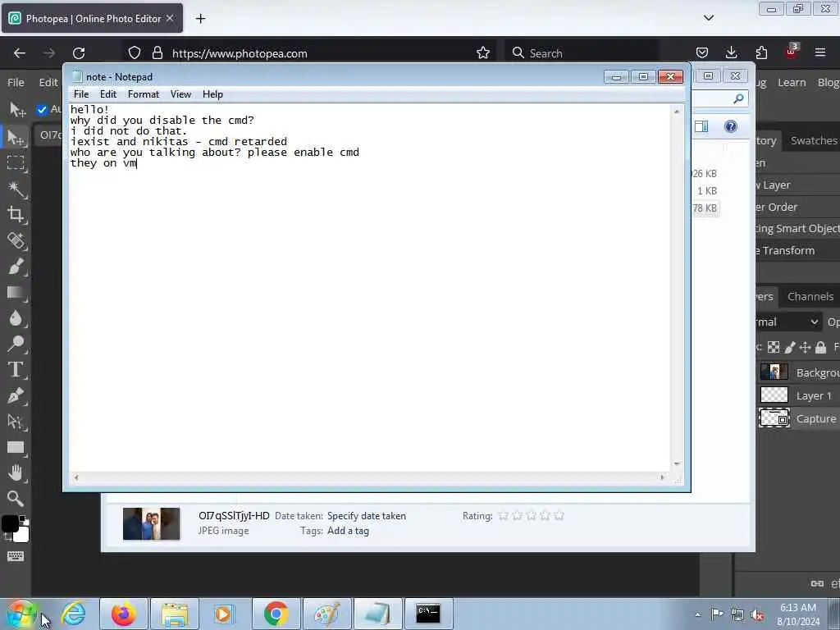Click the lock all padlock icon
Screen dimensions: 840x630
[820, 348]
